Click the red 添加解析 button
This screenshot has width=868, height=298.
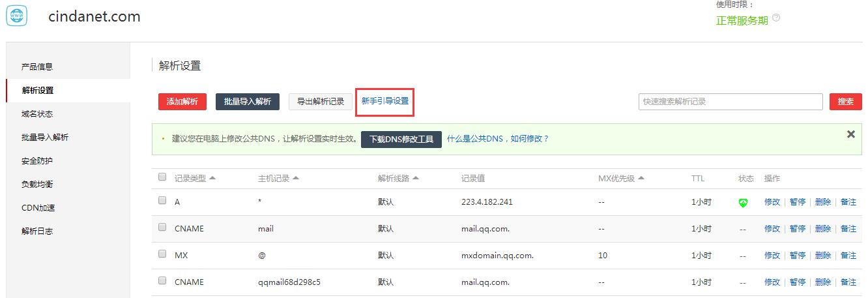tap(182, 102)
